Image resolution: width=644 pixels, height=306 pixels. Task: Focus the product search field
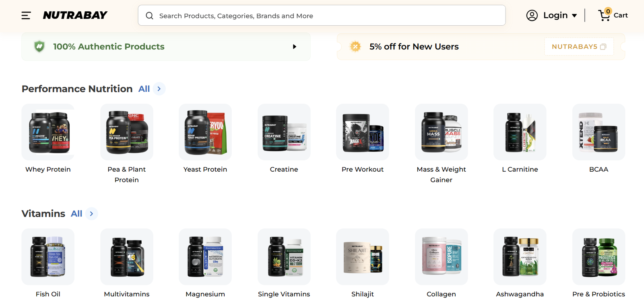click(322, 15)
